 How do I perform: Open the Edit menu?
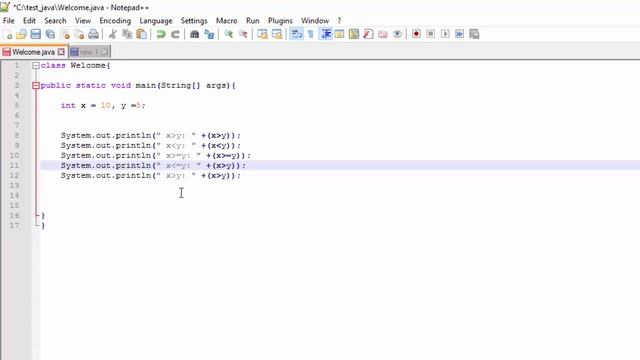[x=29, y=20]
